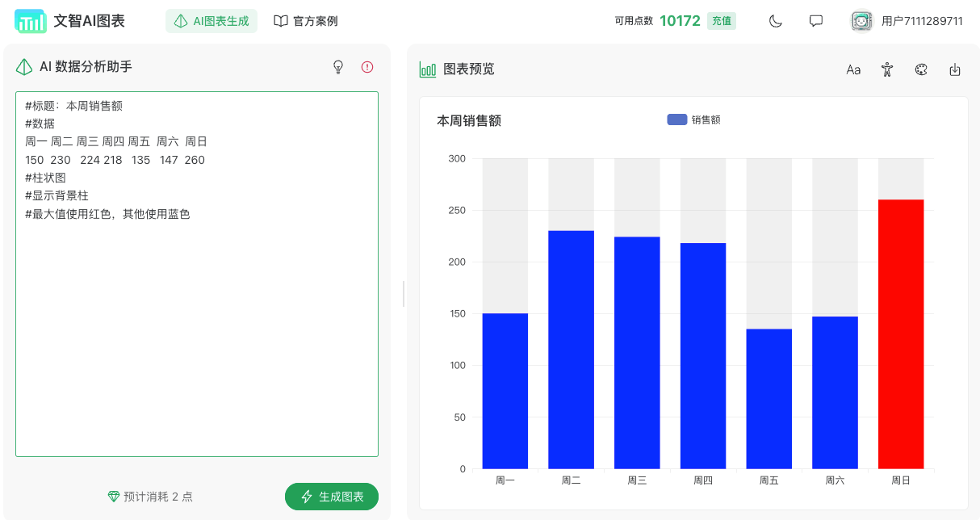Screen dimensions: 980x520
Task: Click the 销售额 legend label
Action: coord(706,120)
